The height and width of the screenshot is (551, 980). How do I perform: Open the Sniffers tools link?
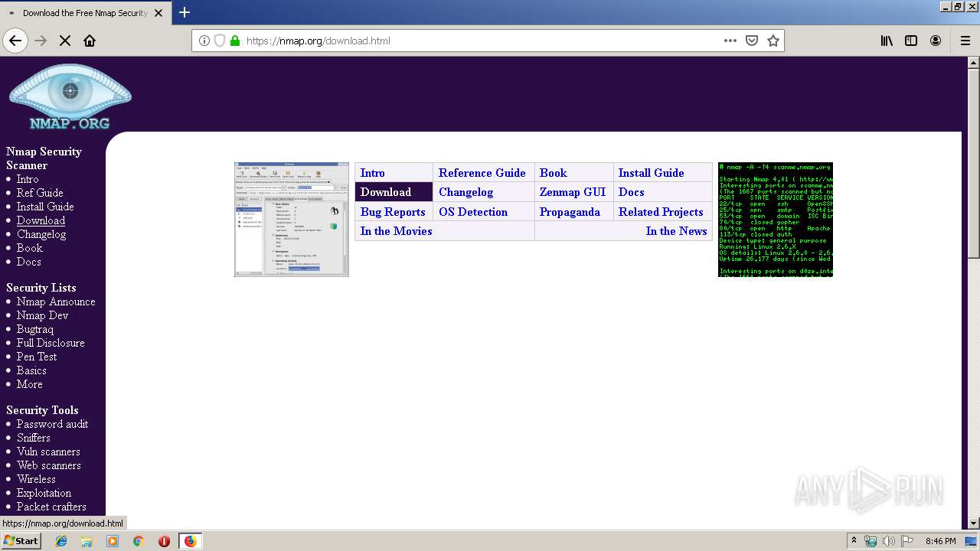tap(34, 438)
